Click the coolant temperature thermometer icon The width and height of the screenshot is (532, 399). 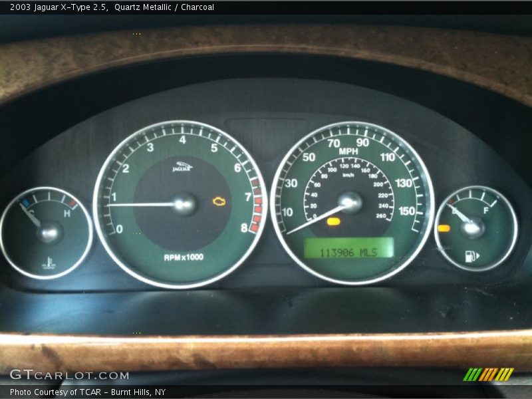click(x=50, y=263)
